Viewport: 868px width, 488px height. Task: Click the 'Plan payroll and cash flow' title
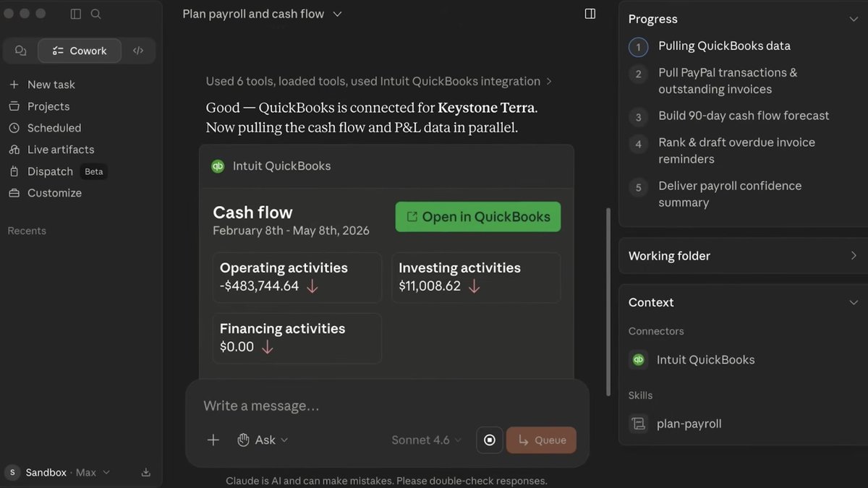(253, 14)
